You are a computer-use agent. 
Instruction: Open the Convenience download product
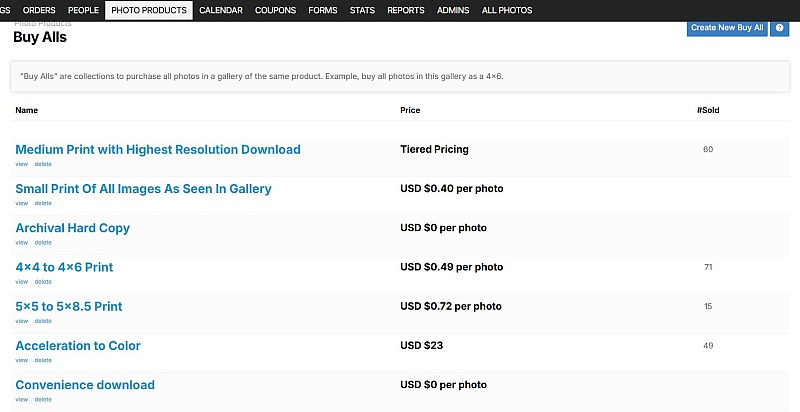pos(85,385)
